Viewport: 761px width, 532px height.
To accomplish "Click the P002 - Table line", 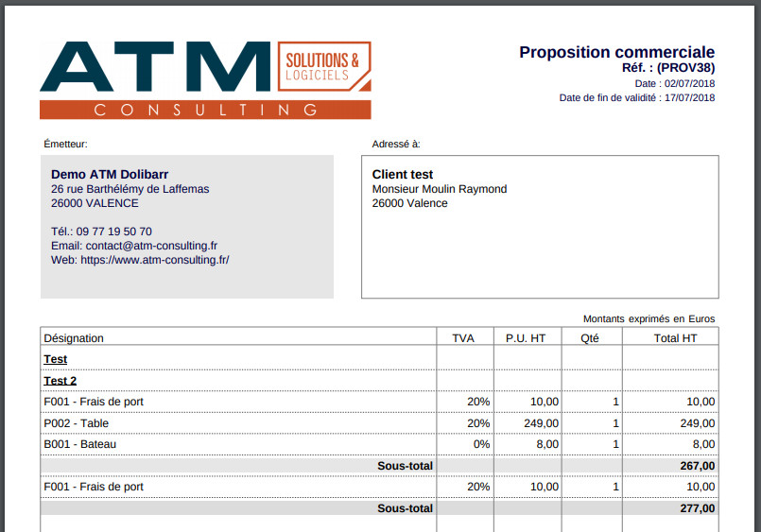I will (379, 423).
